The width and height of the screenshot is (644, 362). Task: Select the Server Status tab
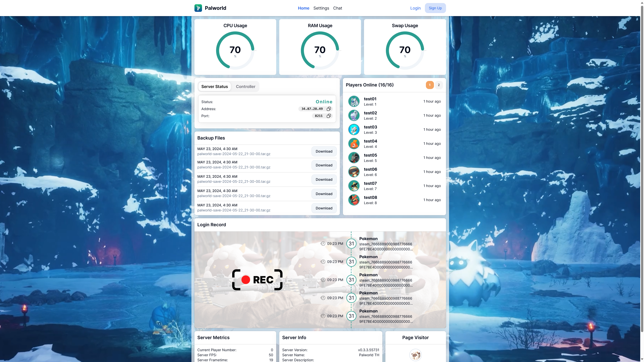tap(214, 86)
